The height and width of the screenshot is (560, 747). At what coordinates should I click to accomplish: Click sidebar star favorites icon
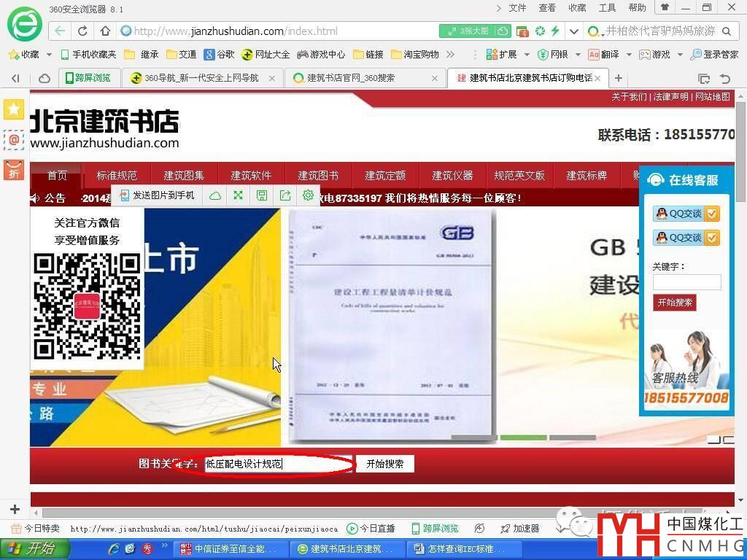(x=14, y=109)
